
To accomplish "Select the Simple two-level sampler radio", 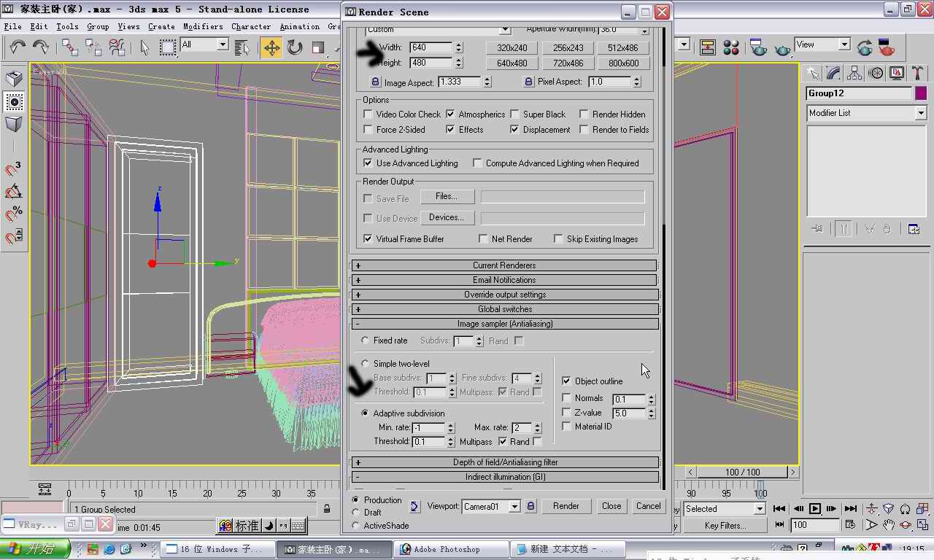I will click(x=365, y=364).
